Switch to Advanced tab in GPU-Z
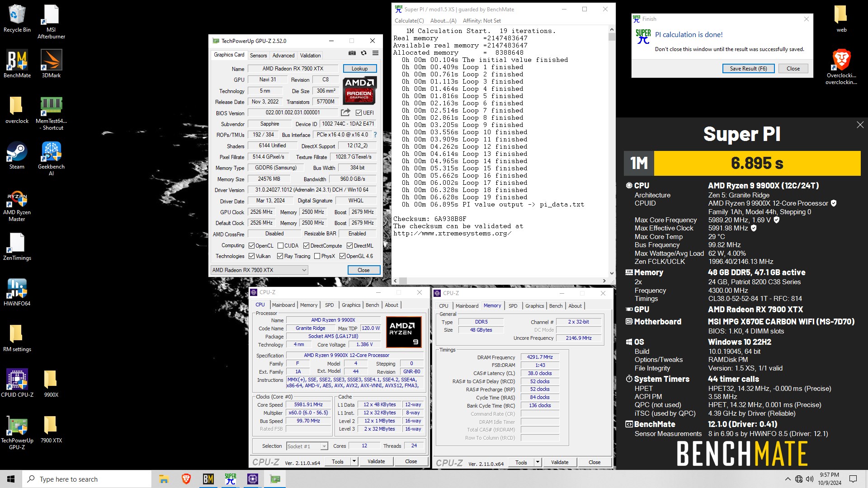 (283, 56)
